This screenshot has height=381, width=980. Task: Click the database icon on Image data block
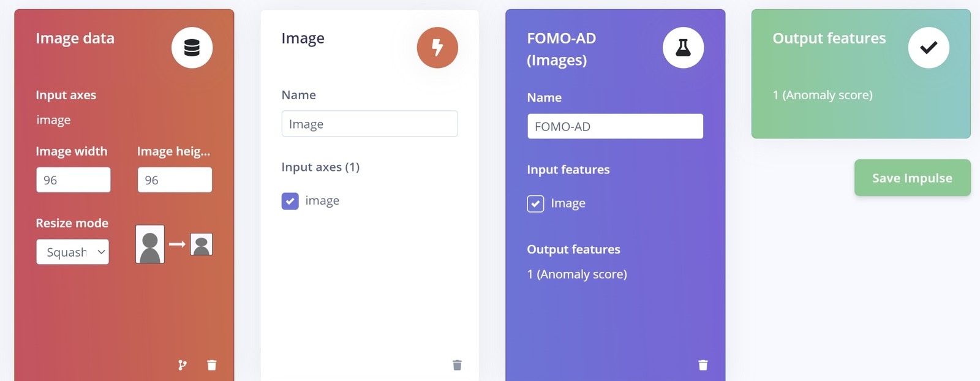coord(192,48)
